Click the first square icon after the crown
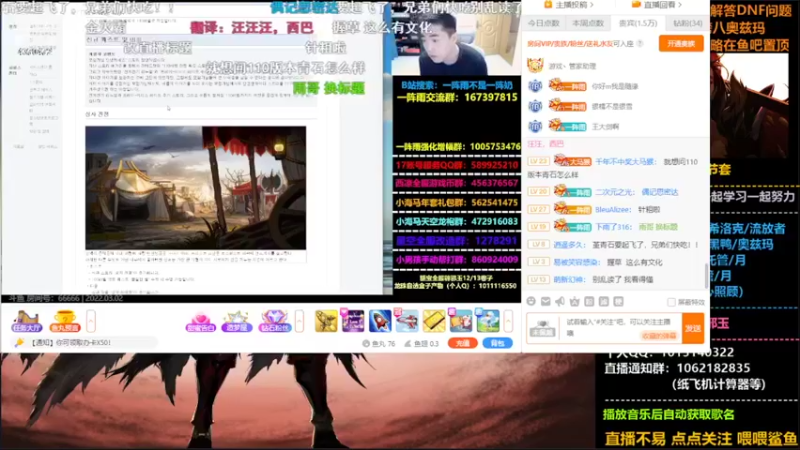The image size is (800, 450). tap(589, 302)
